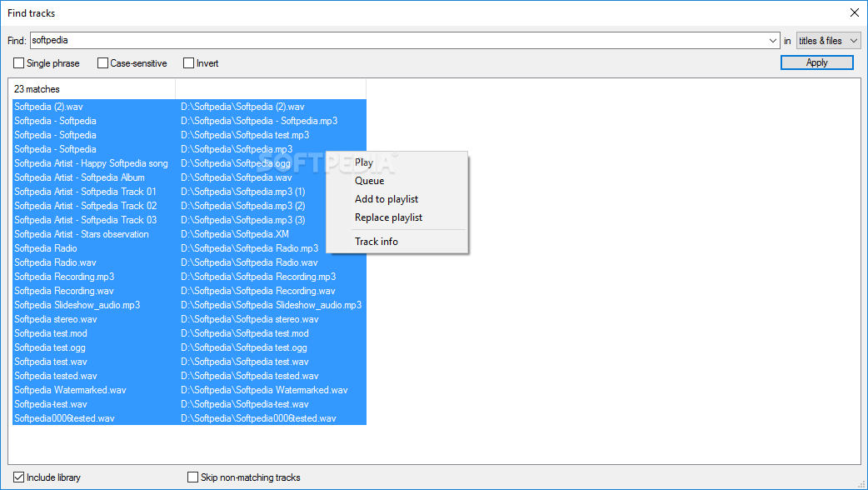
Task: Open the titles & files dropdown
Action: (x=828, y=41)
